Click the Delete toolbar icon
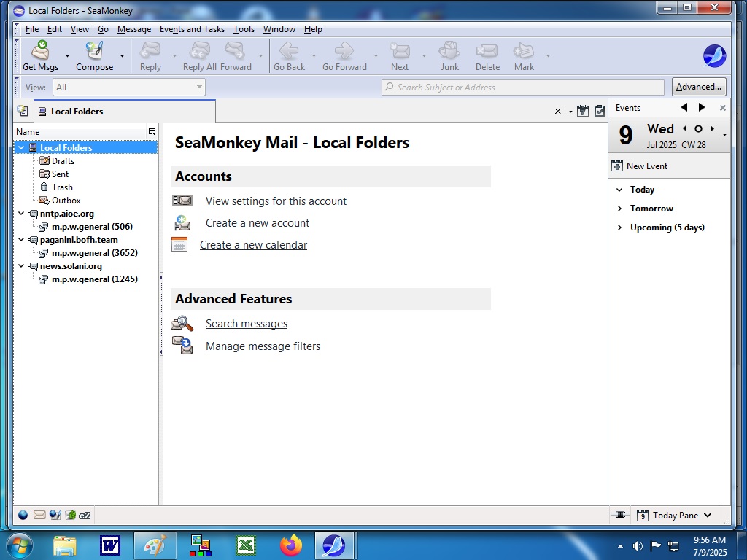 (487, 50)
